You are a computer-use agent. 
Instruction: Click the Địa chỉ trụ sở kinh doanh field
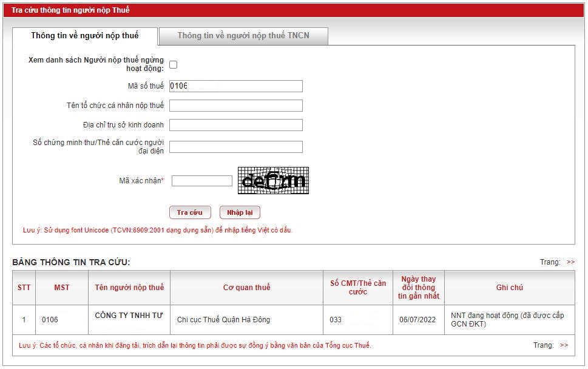coord(235,125)
